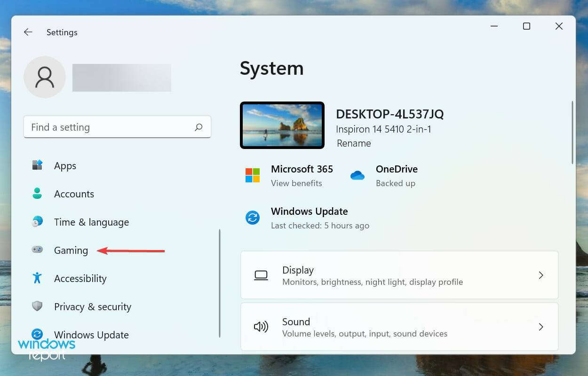Click the desktop wallpaper thumbnail
This screenshot has width=588, height=376.
tap(282, 125)
